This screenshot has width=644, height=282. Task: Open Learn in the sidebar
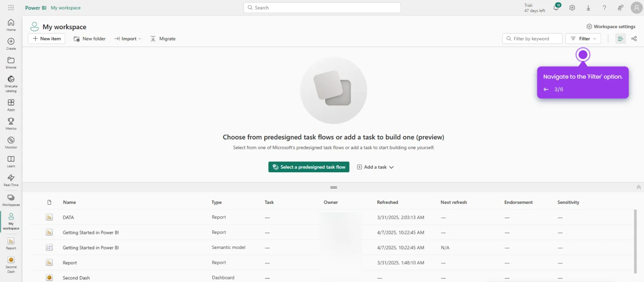pyautogui.click(x=11, y=162)
